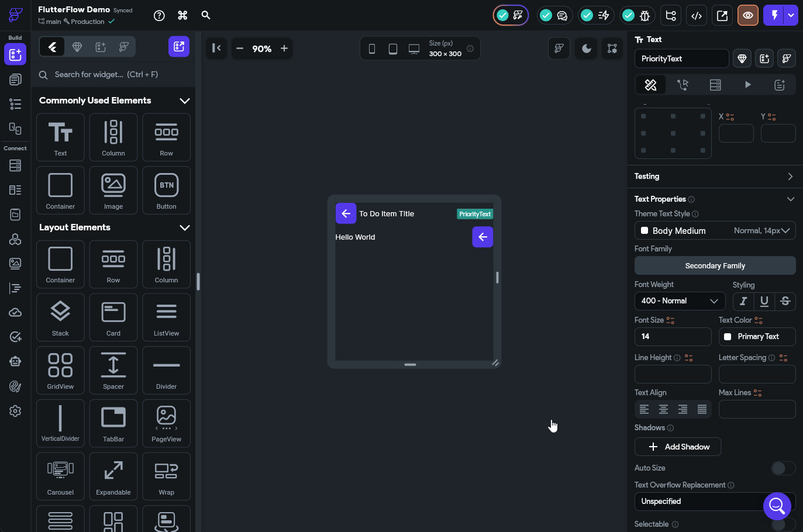The height and width of the screenshot is (532, 803).
Task: Click the widget name field PriorityText
Action: [x=682, y=58]
